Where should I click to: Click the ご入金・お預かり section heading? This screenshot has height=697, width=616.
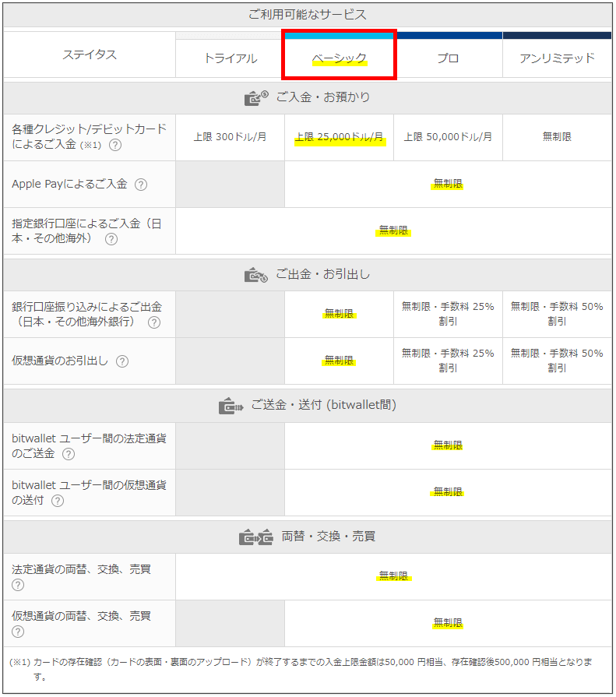[323, 97]
